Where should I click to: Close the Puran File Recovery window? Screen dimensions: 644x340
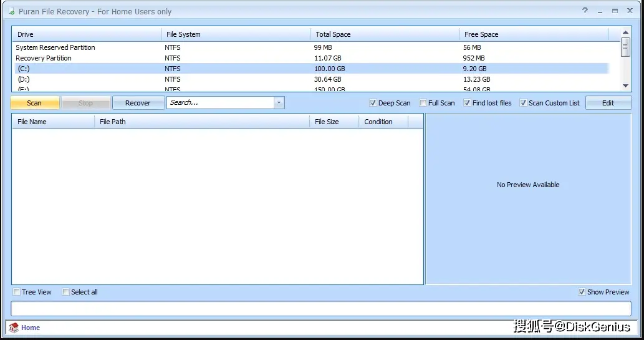coord(630,11)
